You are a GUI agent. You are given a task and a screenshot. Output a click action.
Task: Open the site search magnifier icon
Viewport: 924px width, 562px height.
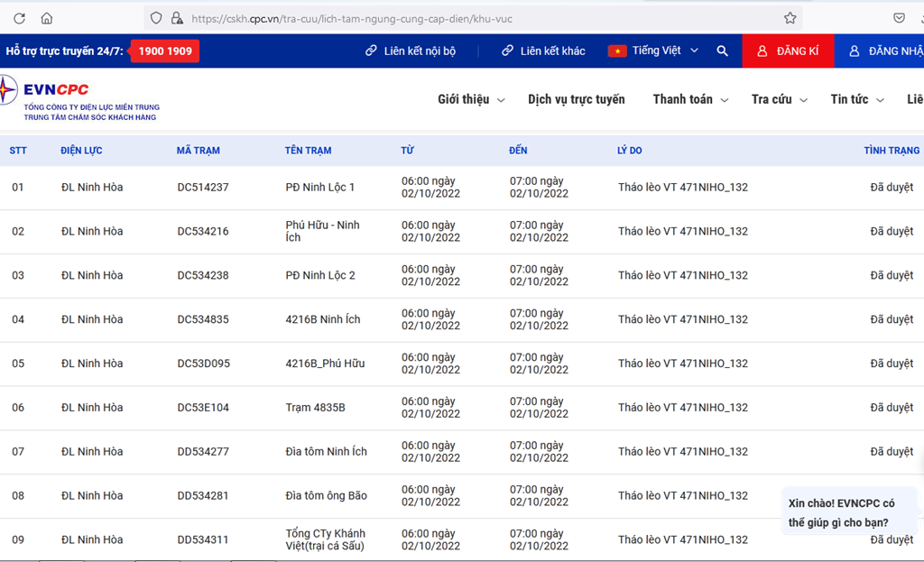[x=722, y=51]
